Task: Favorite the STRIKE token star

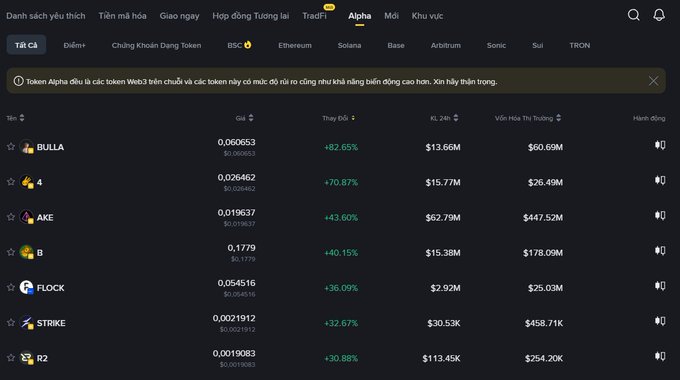Action: 11,322
